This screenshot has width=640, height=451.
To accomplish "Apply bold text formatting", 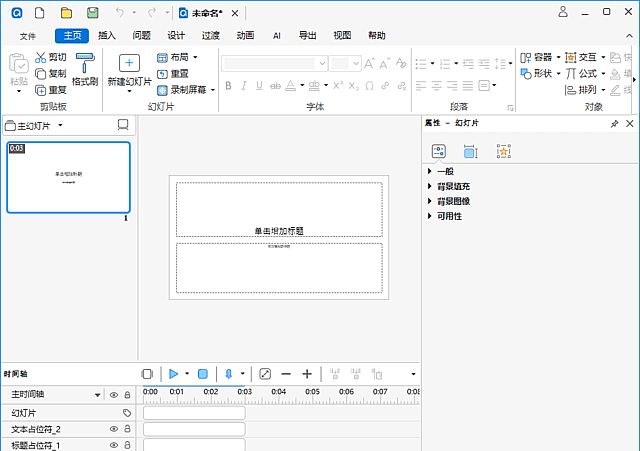I will [x=228, y=86].
